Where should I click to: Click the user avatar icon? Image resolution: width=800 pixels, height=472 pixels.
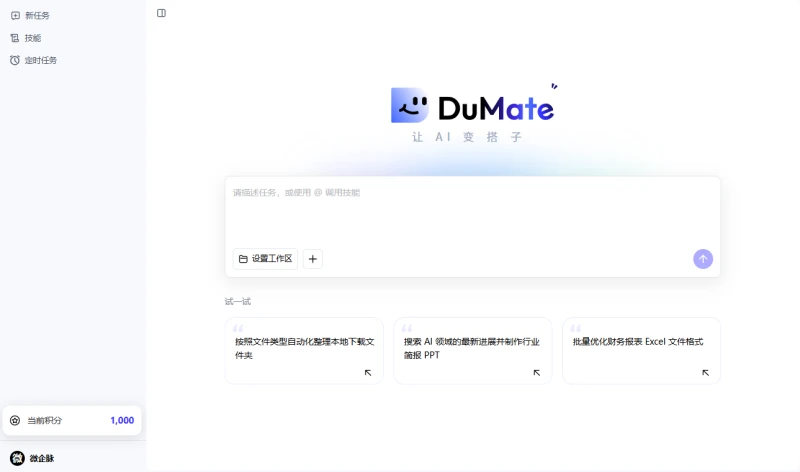coord(17,458)
